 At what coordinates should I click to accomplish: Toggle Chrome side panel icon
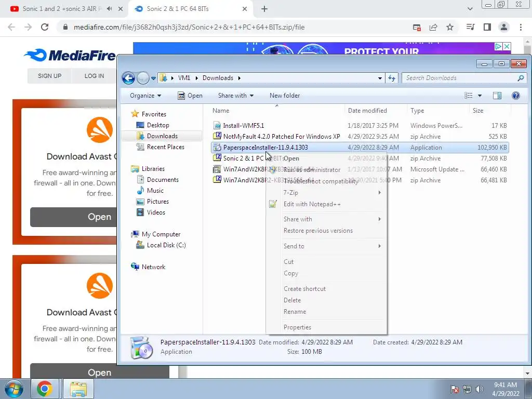tap(487, 27)
